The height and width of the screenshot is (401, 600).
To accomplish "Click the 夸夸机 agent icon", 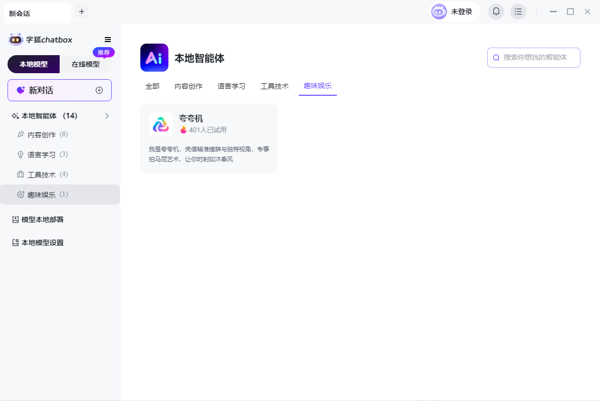I will coord(161,125).
